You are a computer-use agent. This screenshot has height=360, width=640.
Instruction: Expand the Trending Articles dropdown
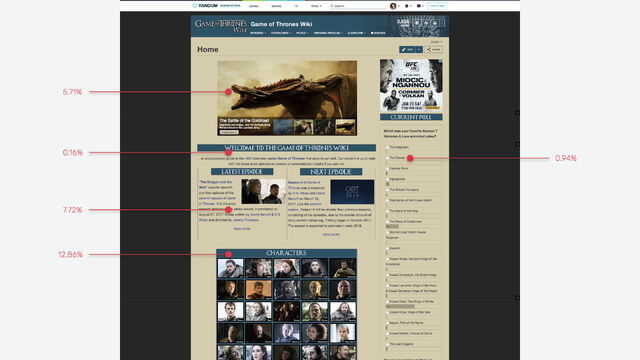click(328, 33)
